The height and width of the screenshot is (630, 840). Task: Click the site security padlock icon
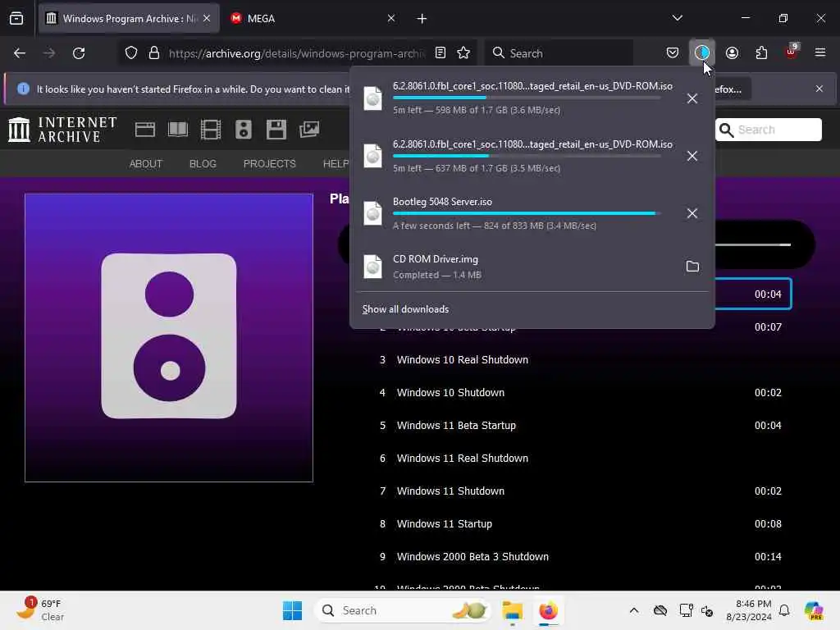(x=153, y=53)
